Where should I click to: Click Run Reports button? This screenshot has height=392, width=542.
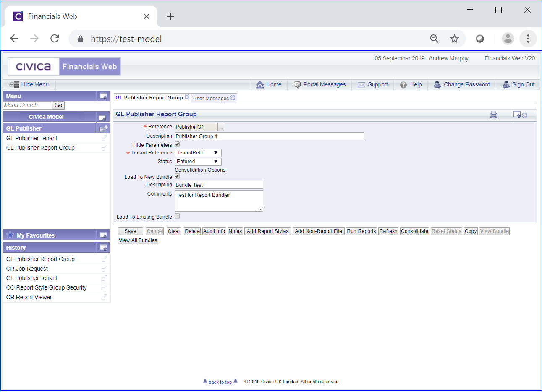coord(361,231)
